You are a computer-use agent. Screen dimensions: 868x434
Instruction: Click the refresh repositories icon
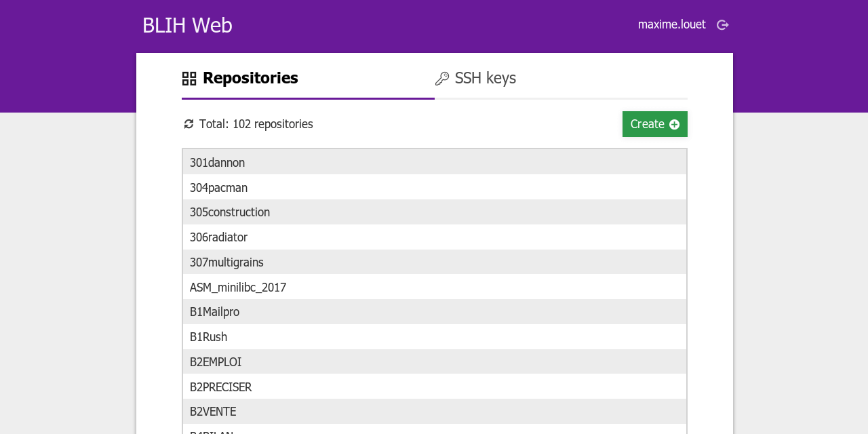[x=189, y=124]
